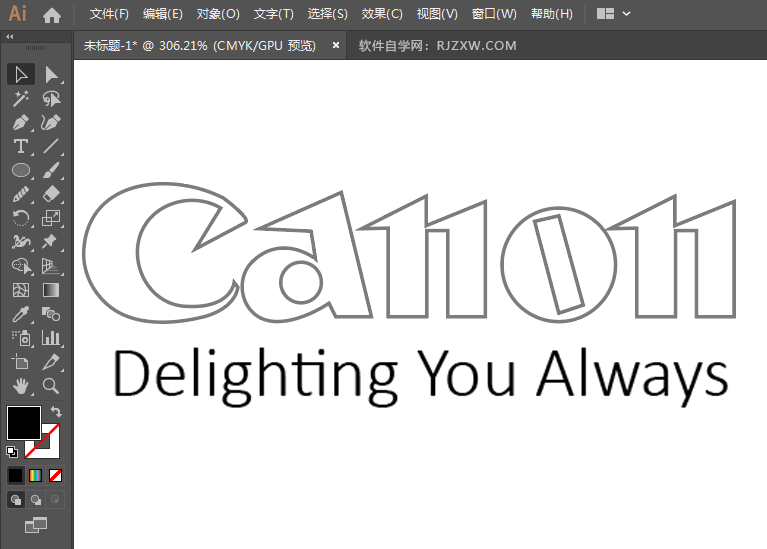
Task: Open the 视图(V) menu
Action: (437, 14)
